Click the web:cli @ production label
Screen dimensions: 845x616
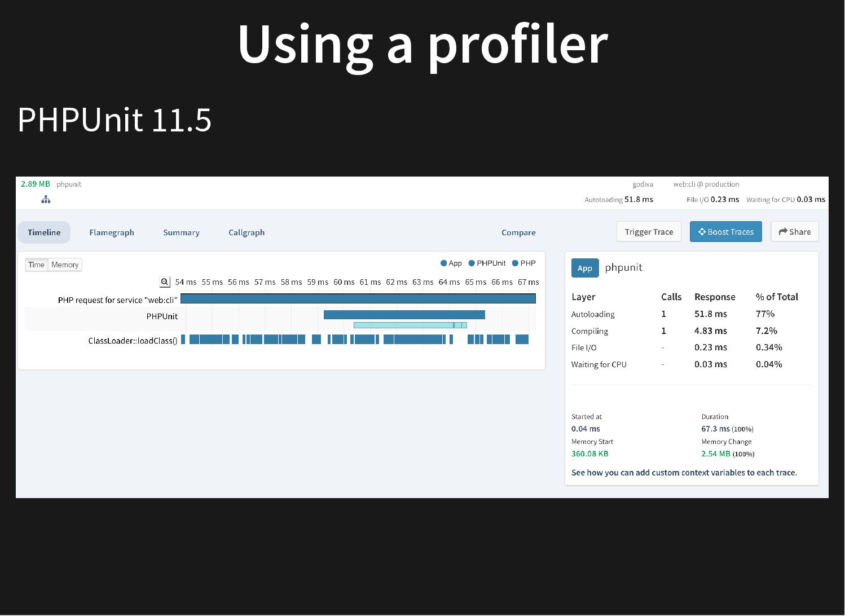[x=706, y=184]
